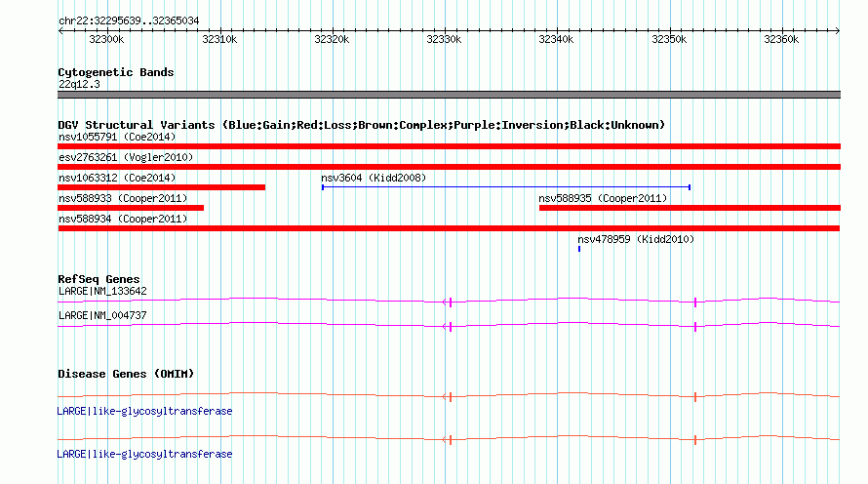Viewport: 868px width, 484px height.
Task: Click the right arrow of the ruler
Action: coord(838,31)
